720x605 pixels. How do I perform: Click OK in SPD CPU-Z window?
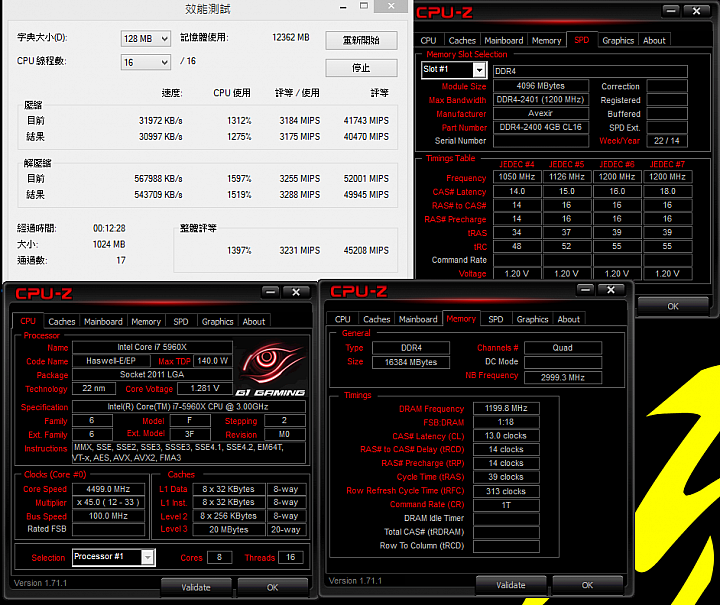pos(673,306)
